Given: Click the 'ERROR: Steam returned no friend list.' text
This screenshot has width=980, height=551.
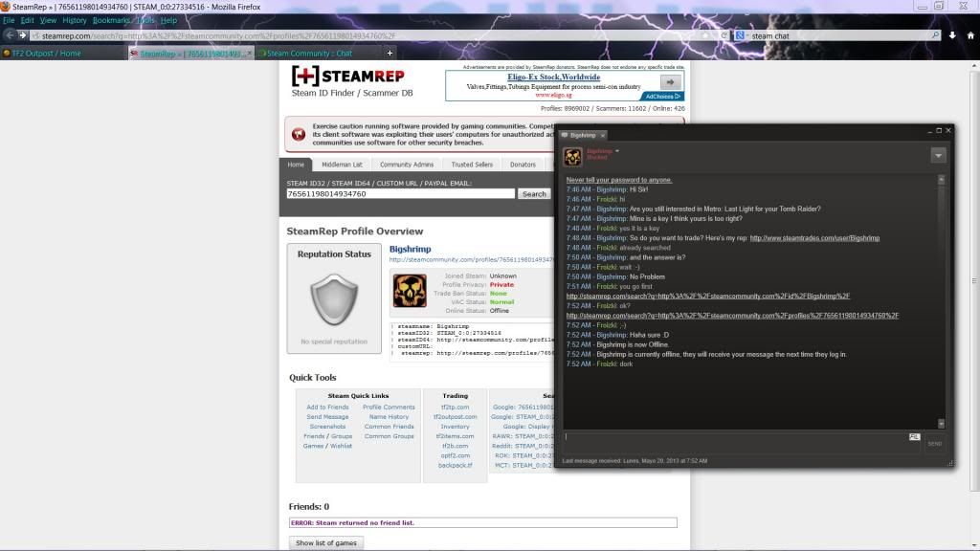Looking at the screenshot, I should pyautogui.click(x=352, y=523).
